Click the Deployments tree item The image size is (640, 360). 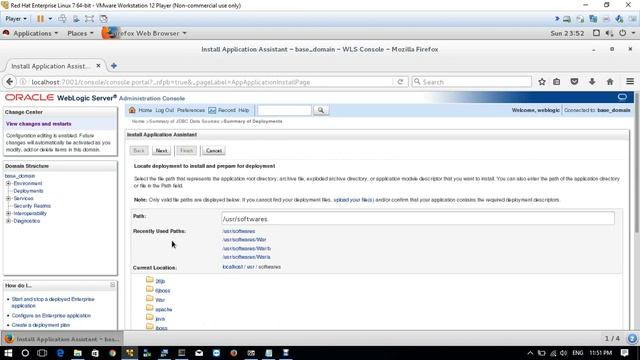click(28, 191)
